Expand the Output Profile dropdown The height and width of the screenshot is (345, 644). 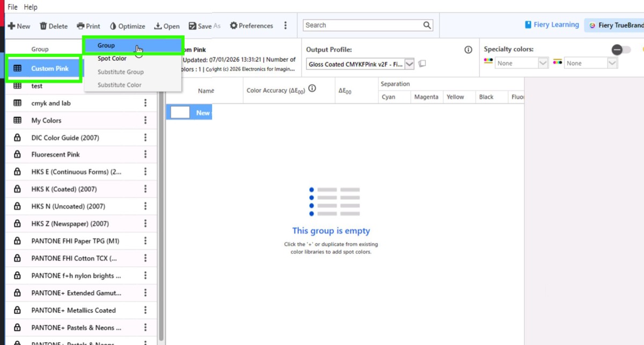point(409,64)
